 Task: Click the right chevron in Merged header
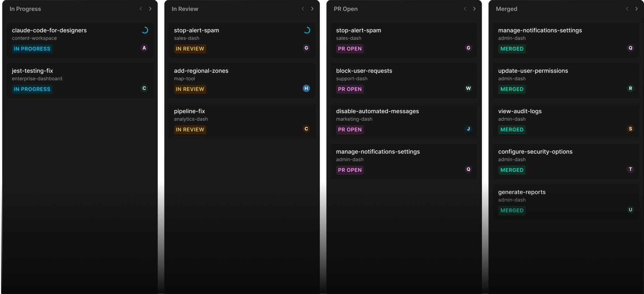click(x=637, y=9)
